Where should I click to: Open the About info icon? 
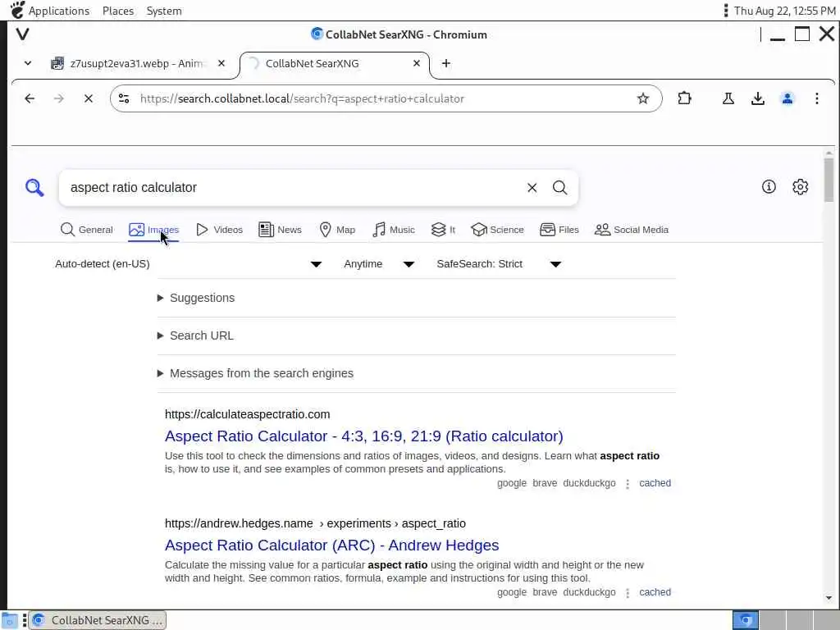pyautogui.click(x=769, y=186)
